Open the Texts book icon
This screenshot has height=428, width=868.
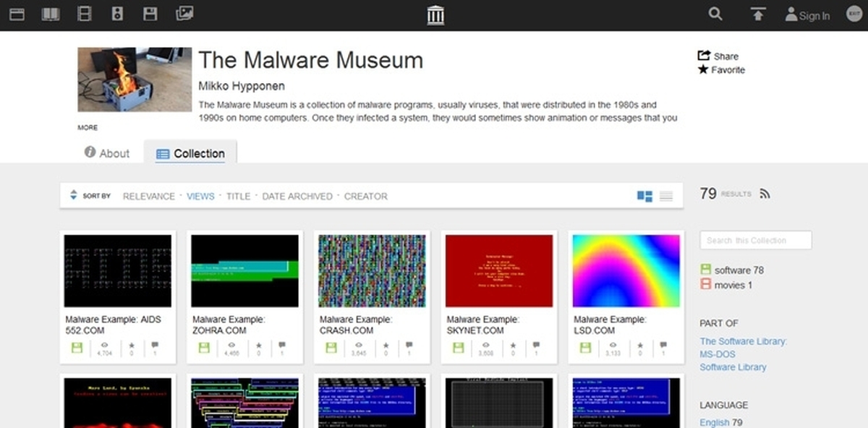point(51,14)
